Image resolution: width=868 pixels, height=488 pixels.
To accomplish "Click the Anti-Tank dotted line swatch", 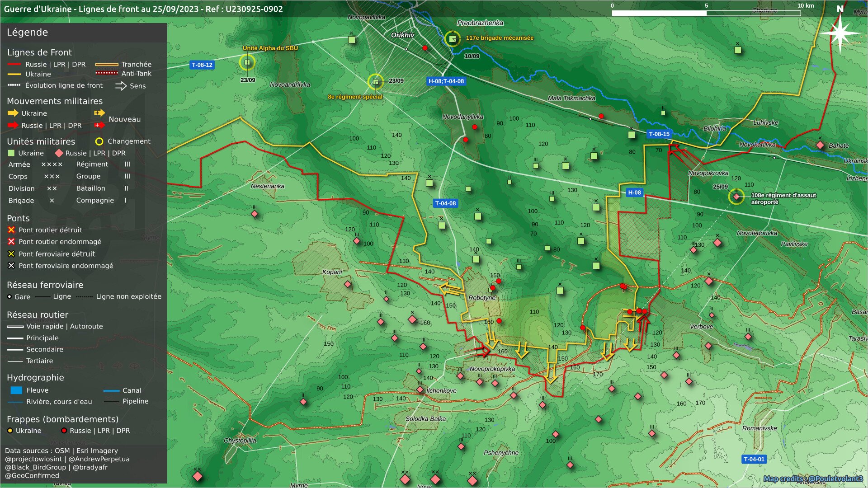I will 107,73.
